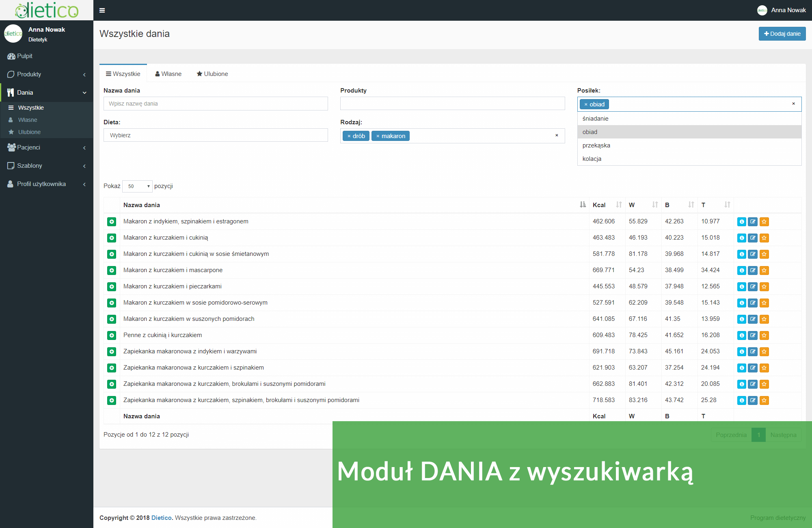The height and width of the screenshot is (528, 812).
Task: Click inside the Wpisz nazwę dania field
Action: point(216,104)
